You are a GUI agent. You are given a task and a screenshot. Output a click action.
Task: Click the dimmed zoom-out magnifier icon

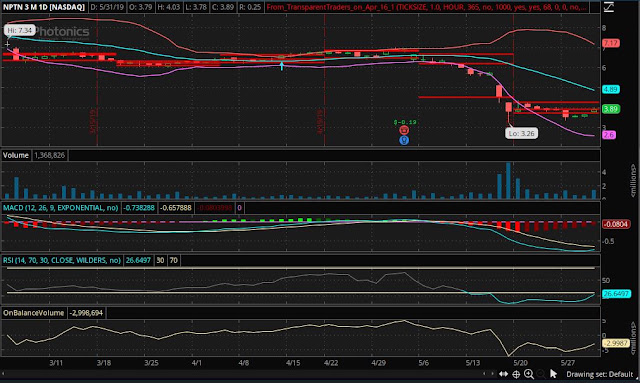click(x=541, y=374)
